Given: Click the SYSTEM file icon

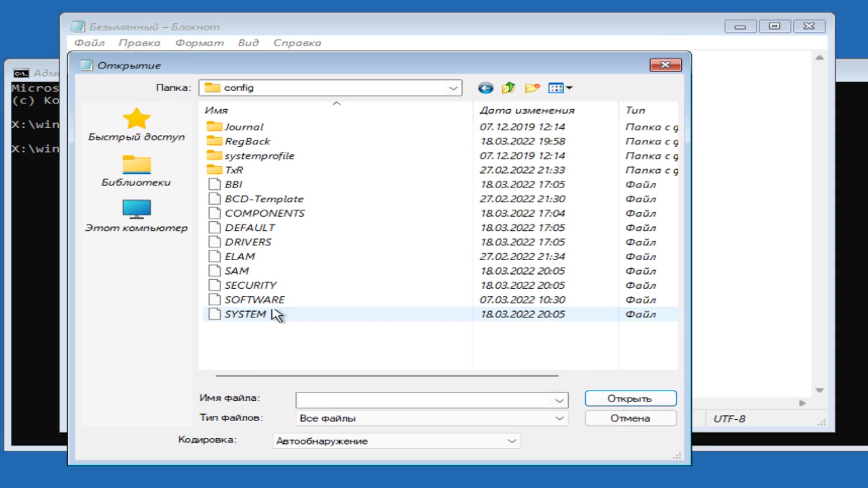Looking at the screenshot, I should pos(214,314).
